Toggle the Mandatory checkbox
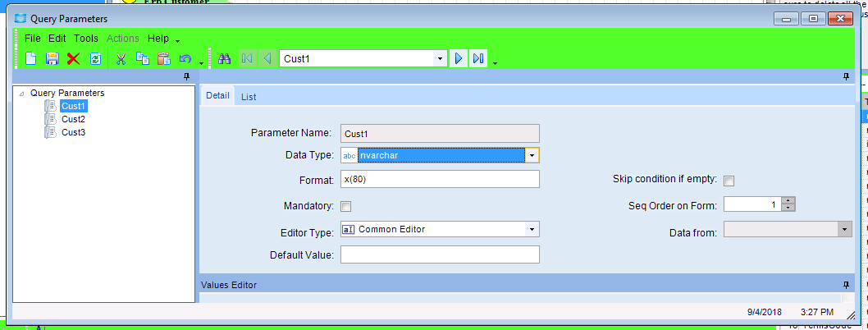This screenshot has width=868, height=330. click(346, 207)
